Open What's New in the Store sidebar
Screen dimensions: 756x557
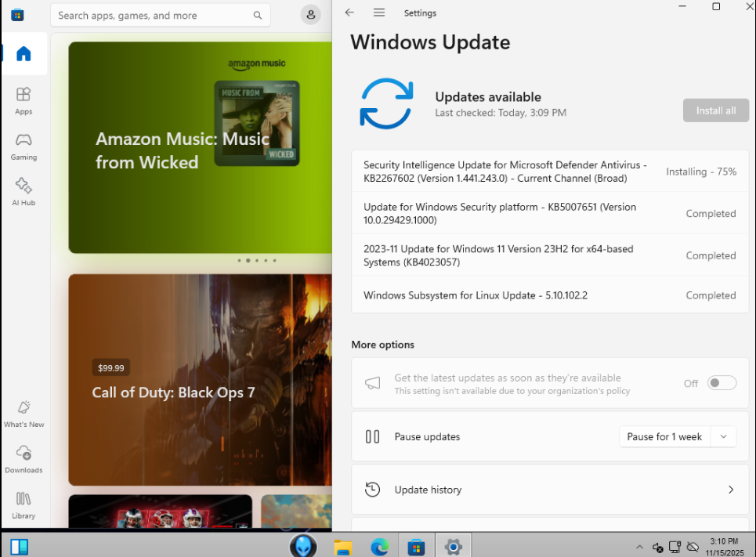pyautogui.click(x=24, y=414)
